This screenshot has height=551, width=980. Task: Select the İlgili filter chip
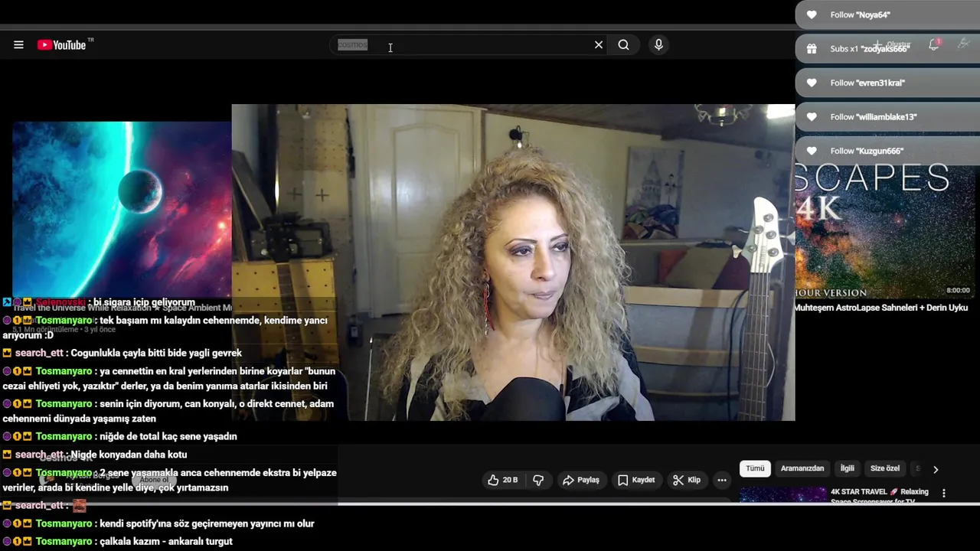[x=848, y=468]
